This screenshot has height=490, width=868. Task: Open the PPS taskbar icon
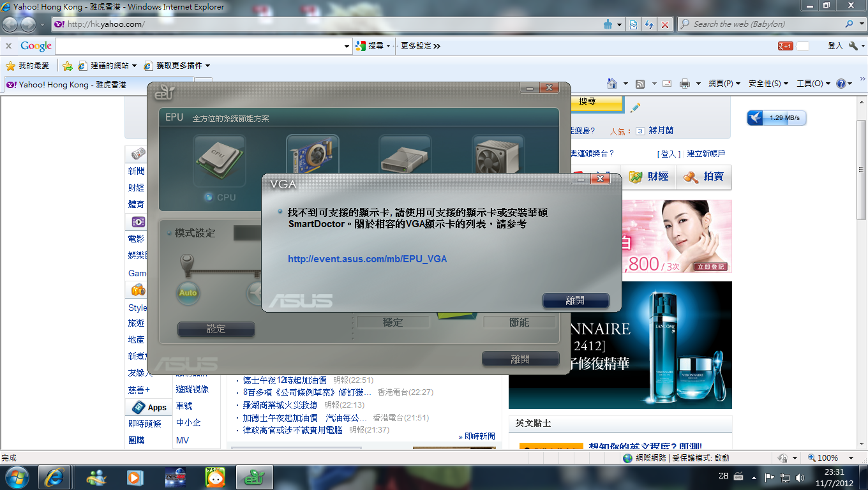coord(216,477)
